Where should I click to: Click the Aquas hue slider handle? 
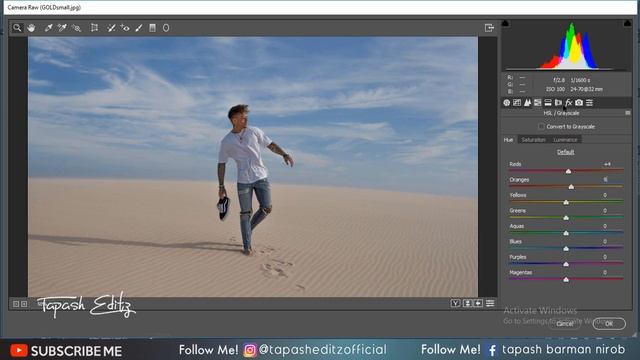566,233
